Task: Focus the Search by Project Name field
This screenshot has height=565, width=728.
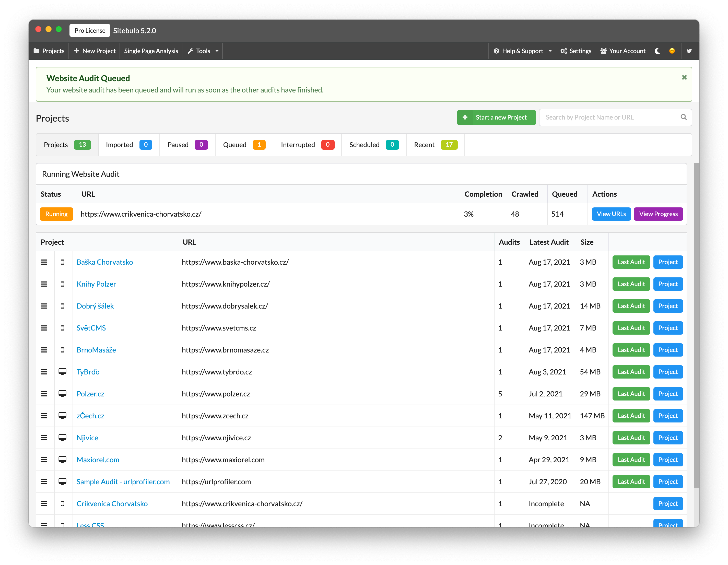Action: click(x=615, y=117)
